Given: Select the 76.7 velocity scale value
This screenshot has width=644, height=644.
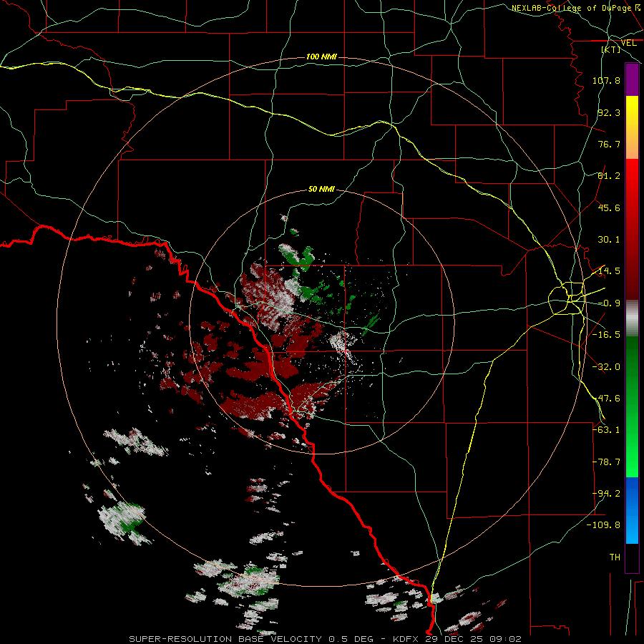Looking at the screenshot, I should pos(609,144).
